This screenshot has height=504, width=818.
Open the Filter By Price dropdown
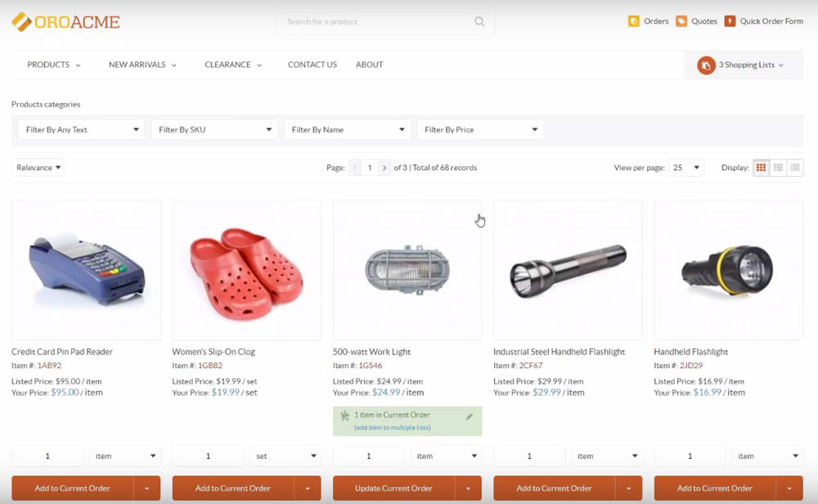pyautogui.click(x=479, y=129)
